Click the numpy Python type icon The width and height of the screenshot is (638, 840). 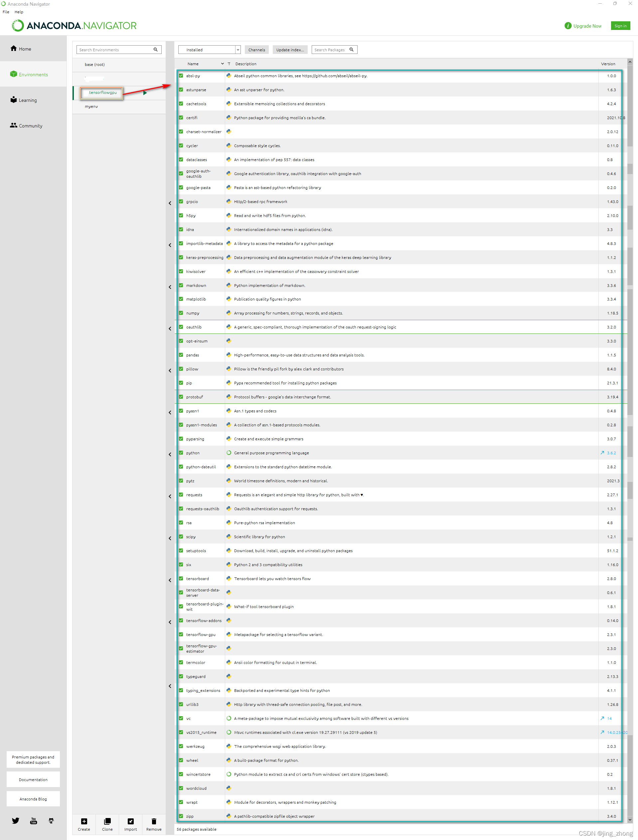click(229, 313)
